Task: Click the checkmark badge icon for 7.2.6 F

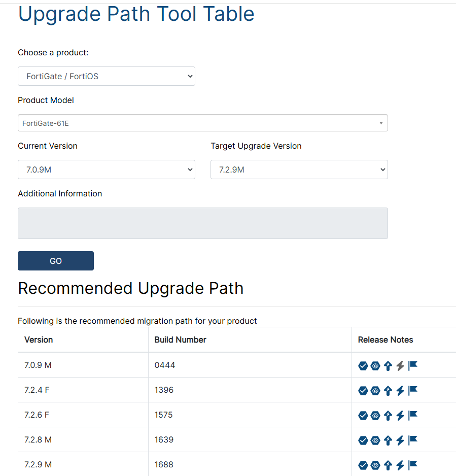Action: coord(363,416)
